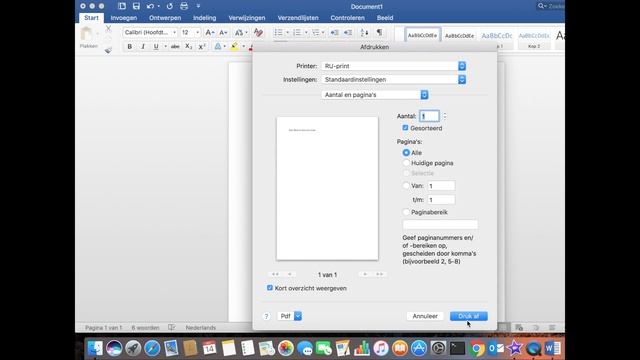Decrease font size with the smaller A icon
The height and width of the screenshot is (360, 640).
[x=223, y=32]
